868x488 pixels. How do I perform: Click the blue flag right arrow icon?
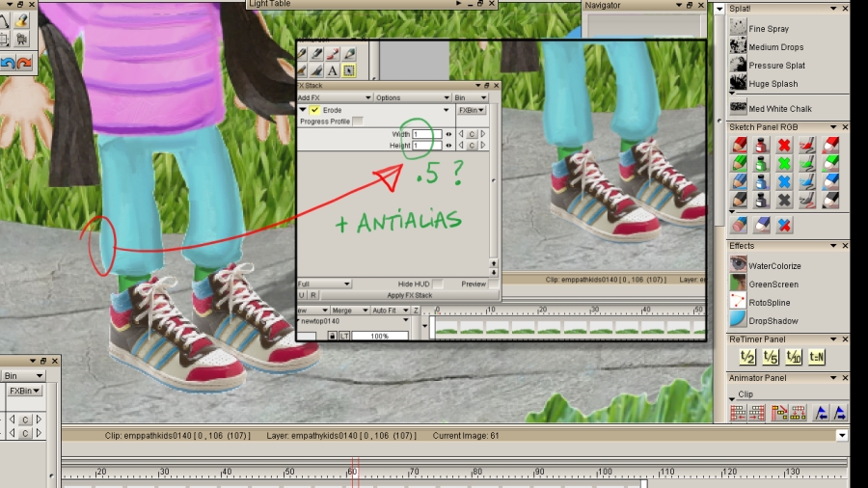click(839, 413)
